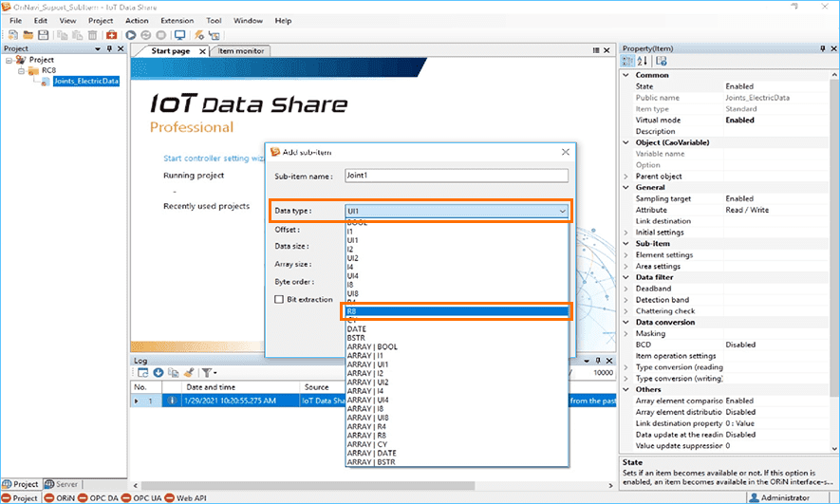Choose ARRAY | R8 data type

pos(457,436)
